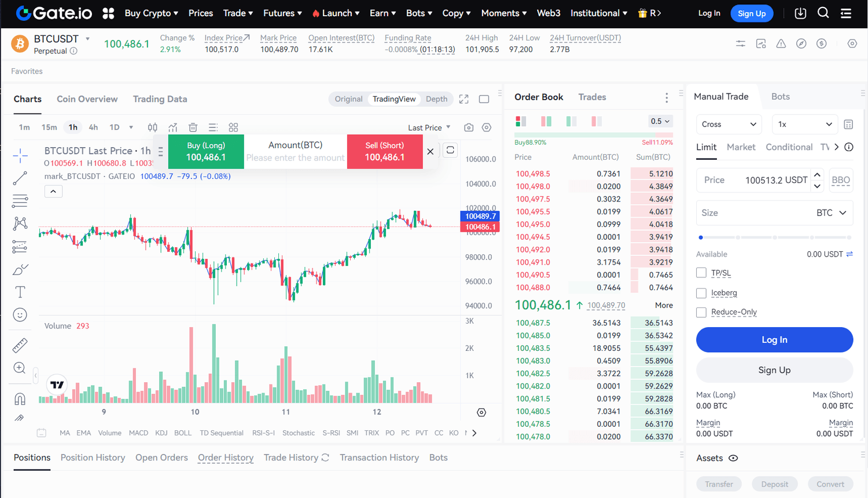Image resolution: width=868 pixels, height=498 pixels.
Task: Open the Buy Crypto menu
Action: click(x=151, y=13)
